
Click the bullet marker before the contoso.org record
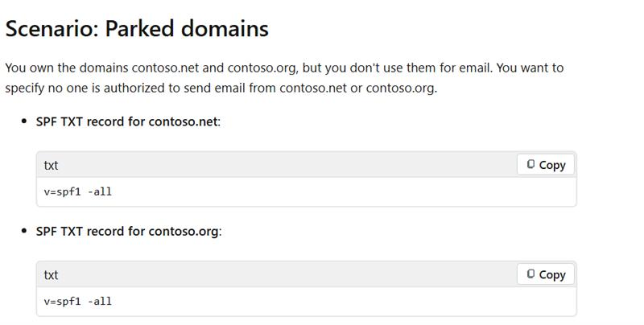point(24,231)
